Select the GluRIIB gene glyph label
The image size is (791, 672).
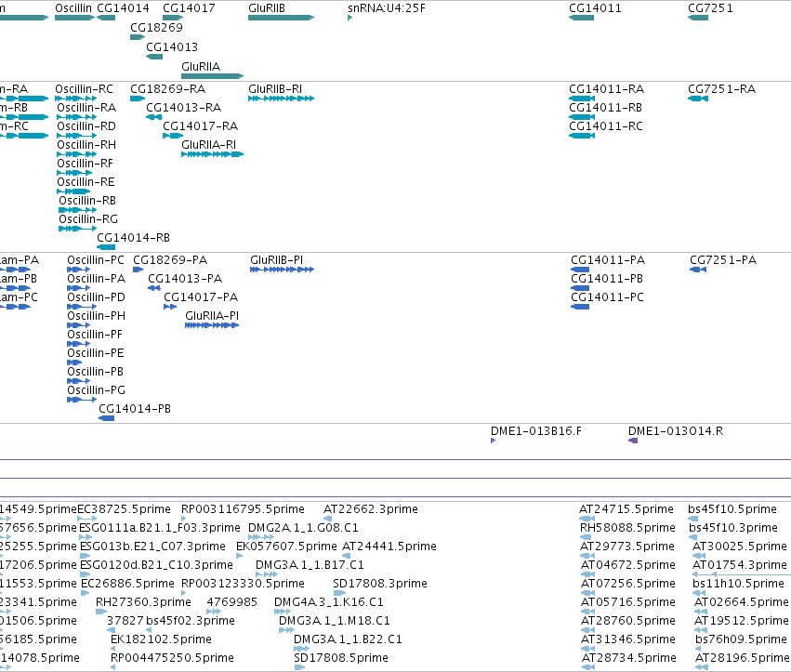tap(267, 8)
